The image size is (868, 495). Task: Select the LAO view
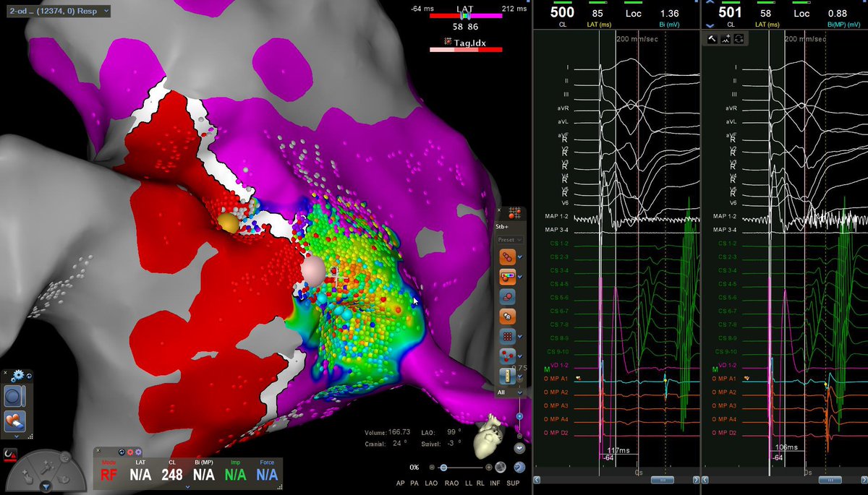[x=431, y=483]
